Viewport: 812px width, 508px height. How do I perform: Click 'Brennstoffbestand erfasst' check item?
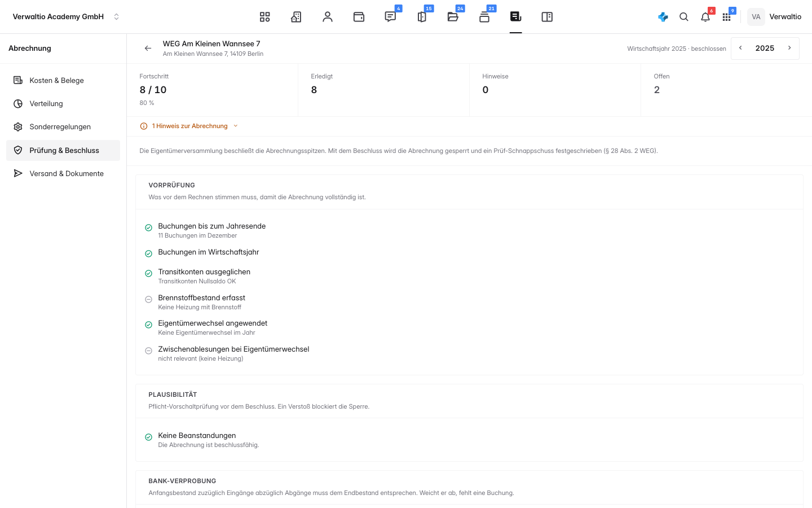[202, 297]
